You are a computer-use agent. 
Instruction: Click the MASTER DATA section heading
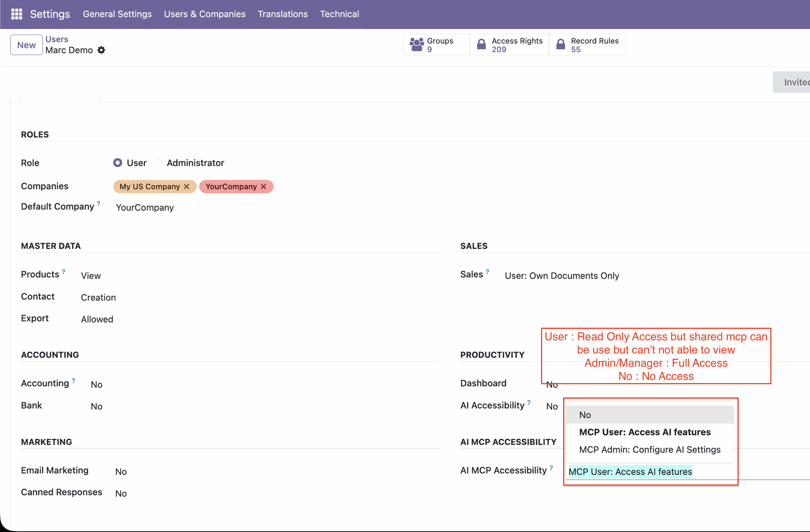click(51, 246)
